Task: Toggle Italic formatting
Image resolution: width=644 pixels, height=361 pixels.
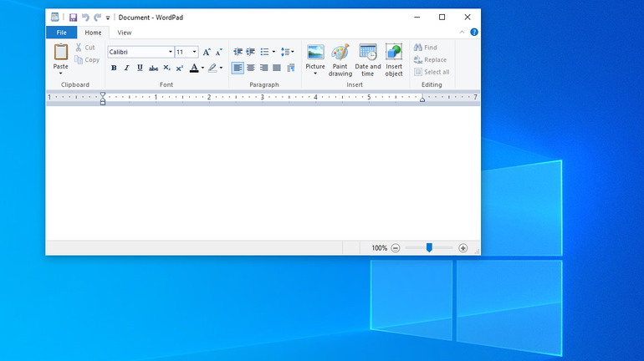Action: 126,69
